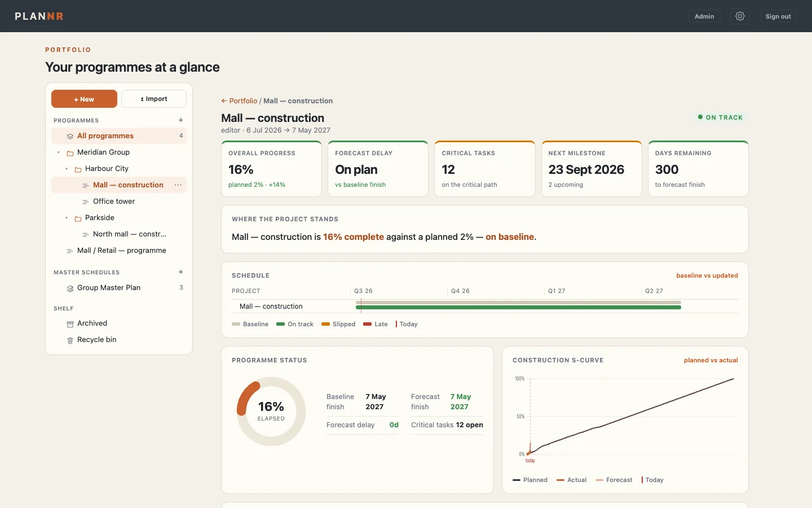Screen dimensions: 812x508
Task: Collapse the Meridian Group tree node
Action: (59, 152)
